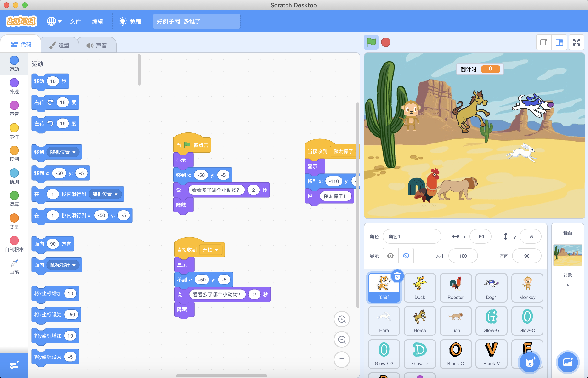Reset workspace zoom with equals button
588x378 pixels.
pyautogui.click(x=342, y=360)
